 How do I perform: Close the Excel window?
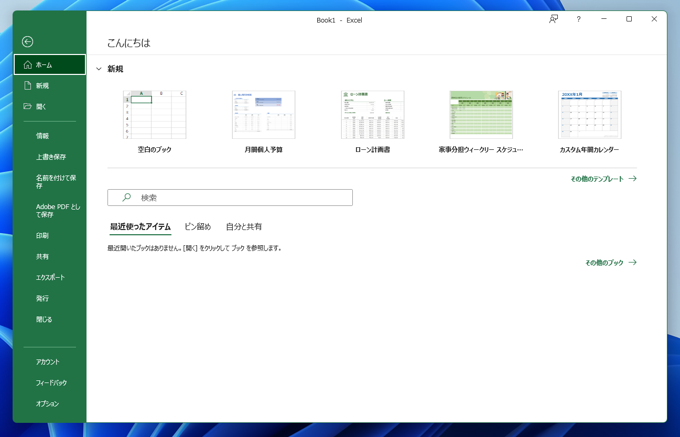click(654, 19)
